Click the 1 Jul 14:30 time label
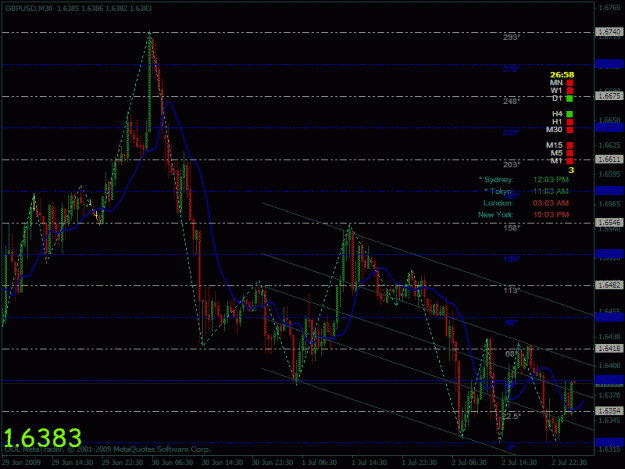This screenshot has height=469, width=625. [369, 462]
